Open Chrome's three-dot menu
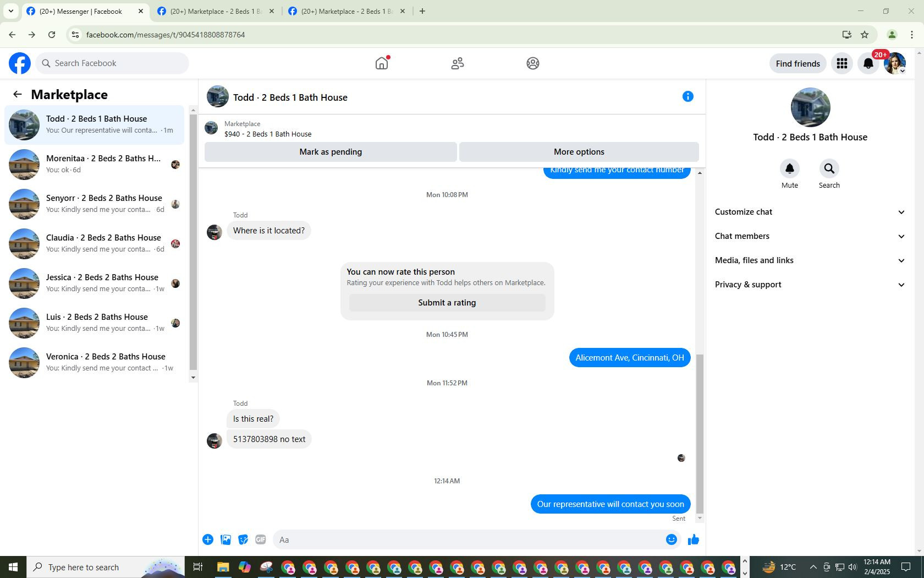This screenshot has height=578, width=924. pos(912,35)
